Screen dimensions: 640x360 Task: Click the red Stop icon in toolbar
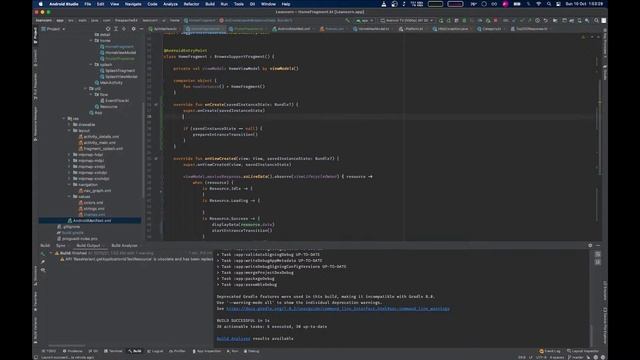click(496, 20)
